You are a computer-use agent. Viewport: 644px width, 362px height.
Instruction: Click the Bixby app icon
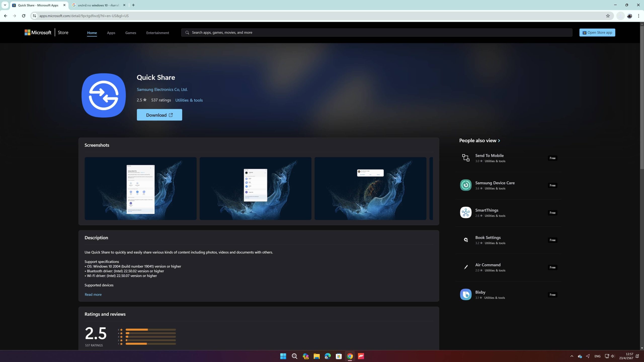pos(466,294)
